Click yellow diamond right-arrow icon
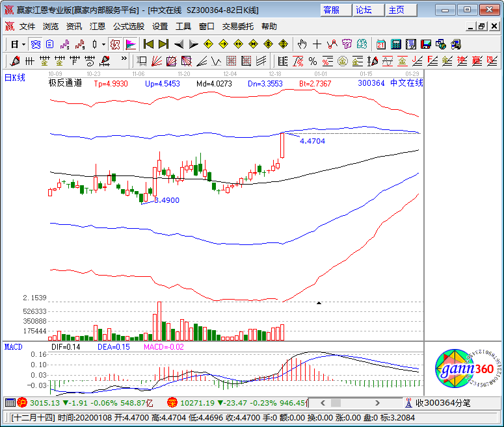The height and width of the screenshot is (427, 504). pos(223,44)
